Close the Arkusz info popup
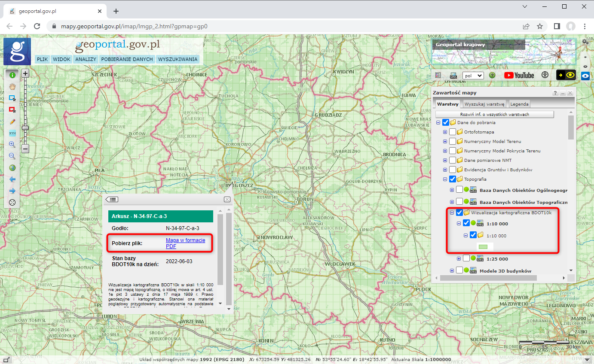The height and width of the screenshot is (364, 594). click(227, 200)
